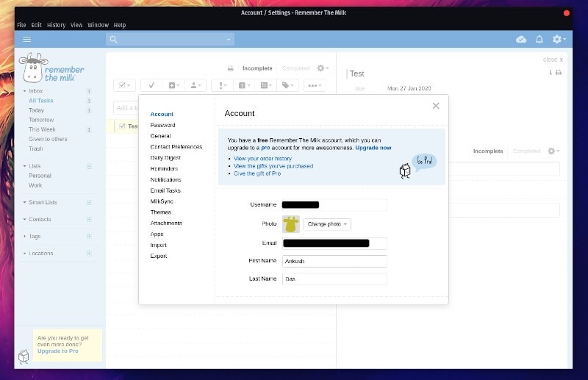Image resolution: width=588 pixels, height=380 pixels.
Task: Open Themes settings
Action: [160, 212]
